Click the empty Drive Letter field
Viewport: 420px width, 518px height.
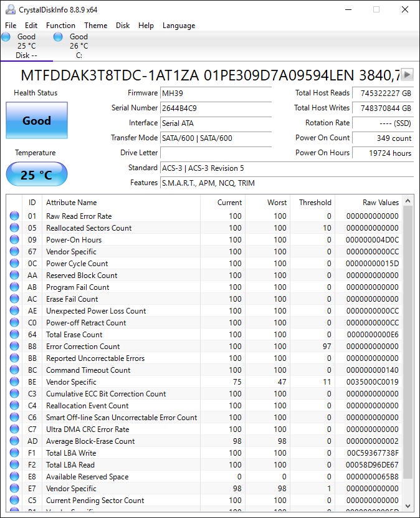pos(216,153)
